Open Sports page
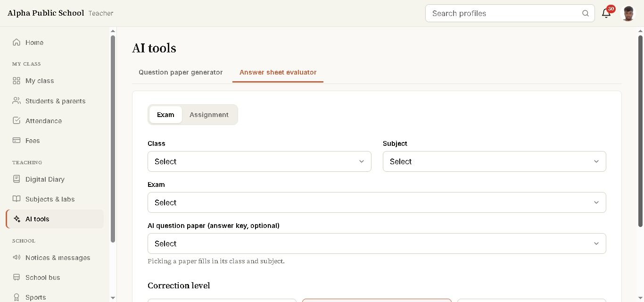644x302 pixels. [x=36, y=297]
